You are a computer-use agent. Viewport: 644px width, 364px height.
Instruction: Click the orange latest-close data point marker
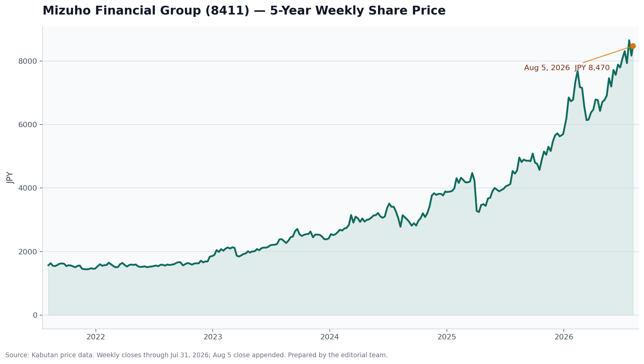tap(633, 46)
